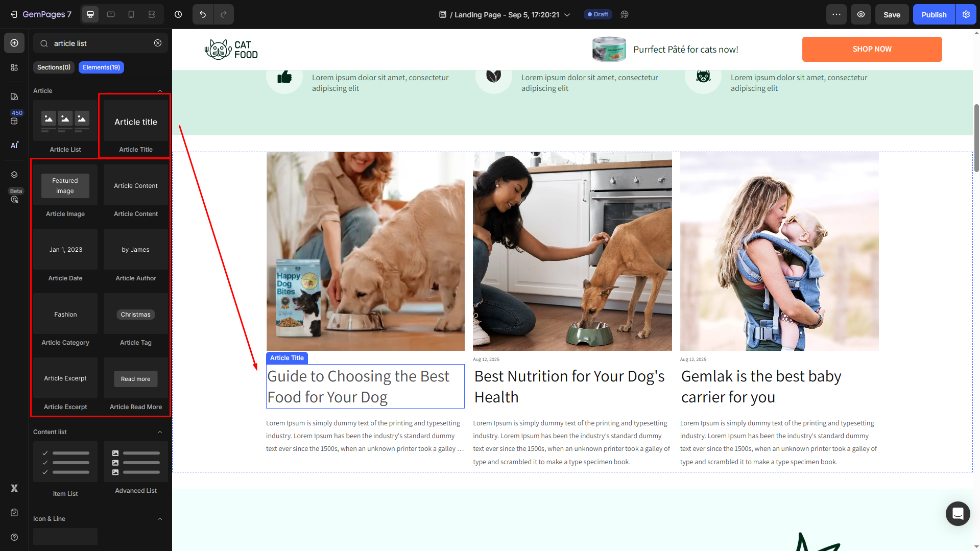Screen dimensions: 980x551
Task: Click the 'Purrfect Pâté for cats now!' text
Action: (x=686, y=50)
